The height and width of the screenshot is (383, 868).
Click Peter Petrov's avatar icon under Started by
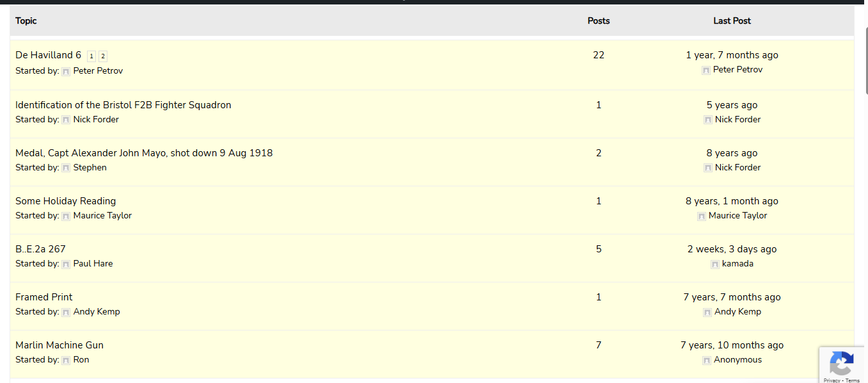click(66, 71)
